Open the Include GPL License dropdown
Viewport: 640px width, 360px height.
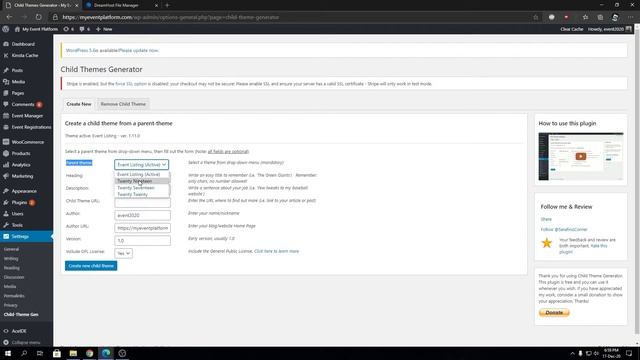click(x=123, y=253)
